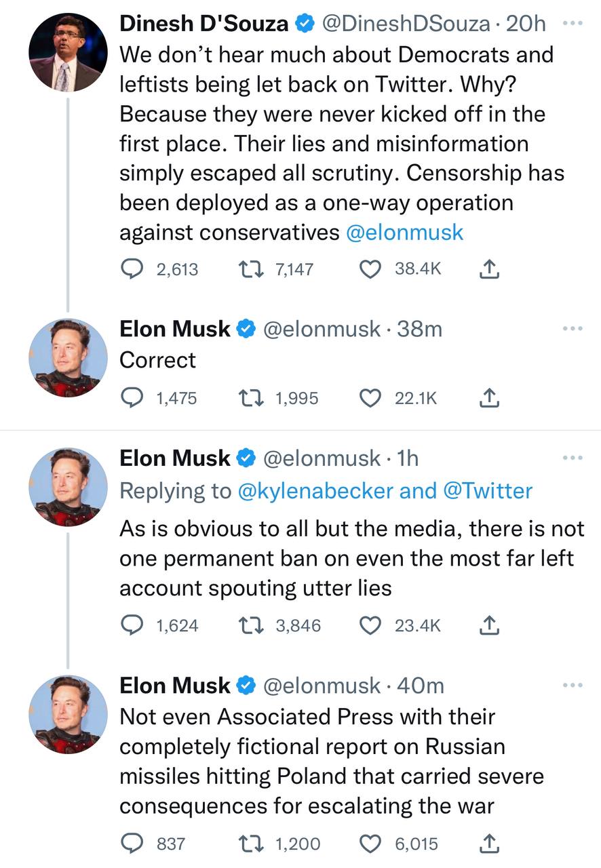Reply to Dinesh D'Souza's tweet
The image size is (601, 868).
click(x=130, y=269)
